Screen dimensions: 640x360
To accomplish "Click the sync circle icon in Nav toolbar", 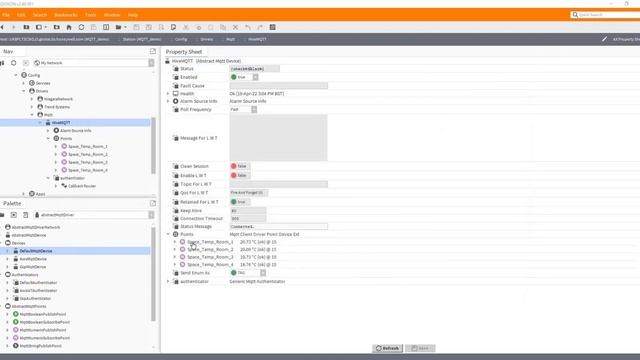I will coord(13,63).
